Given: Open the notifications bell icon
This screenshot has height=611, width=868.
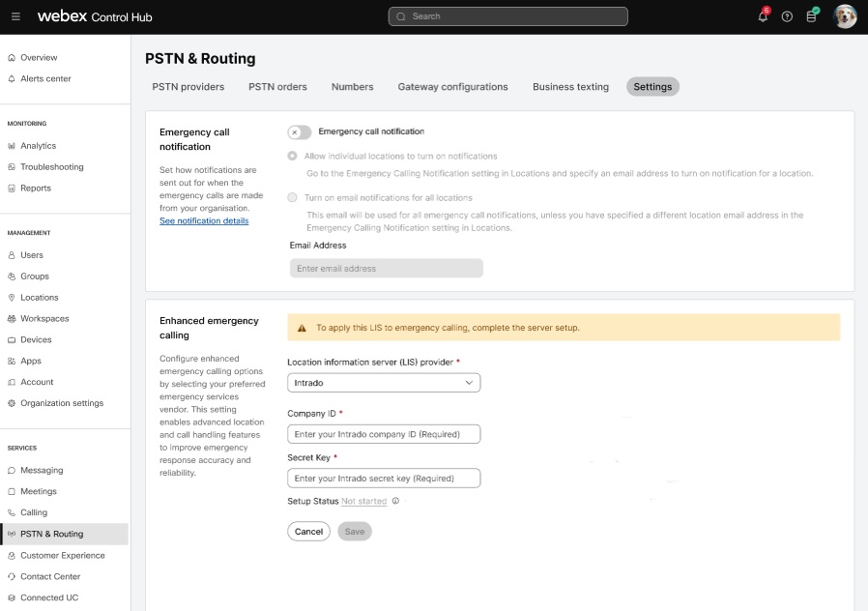Looking at the screenshot, I should pos(763,16).
